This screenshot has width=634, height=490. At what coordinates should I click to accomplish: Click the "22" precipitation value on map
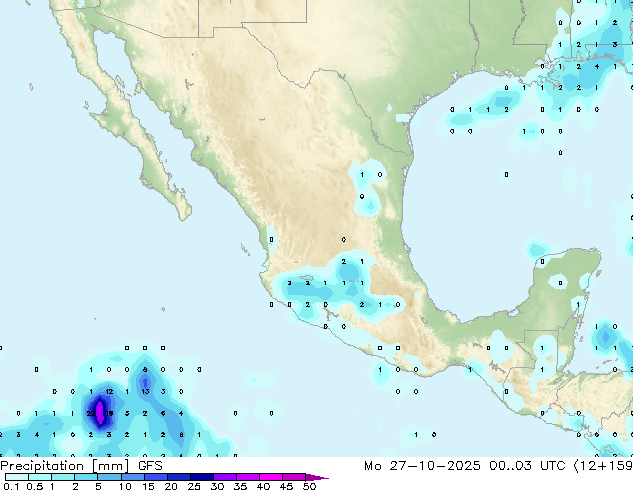click(x=91, y=413)
